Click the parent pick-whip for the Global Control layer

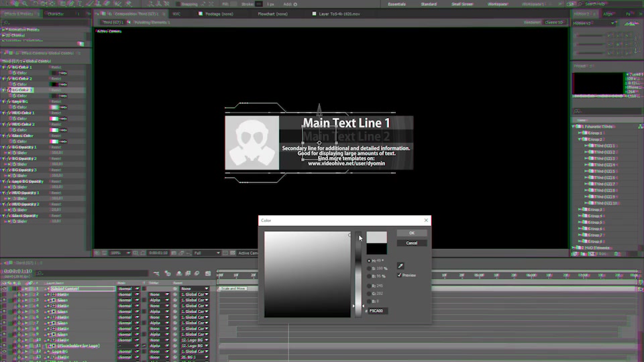176,289
